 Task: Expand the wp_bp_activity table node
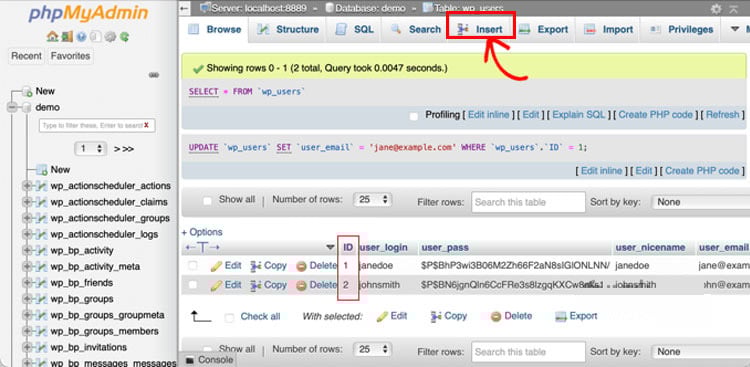[27, 250]
